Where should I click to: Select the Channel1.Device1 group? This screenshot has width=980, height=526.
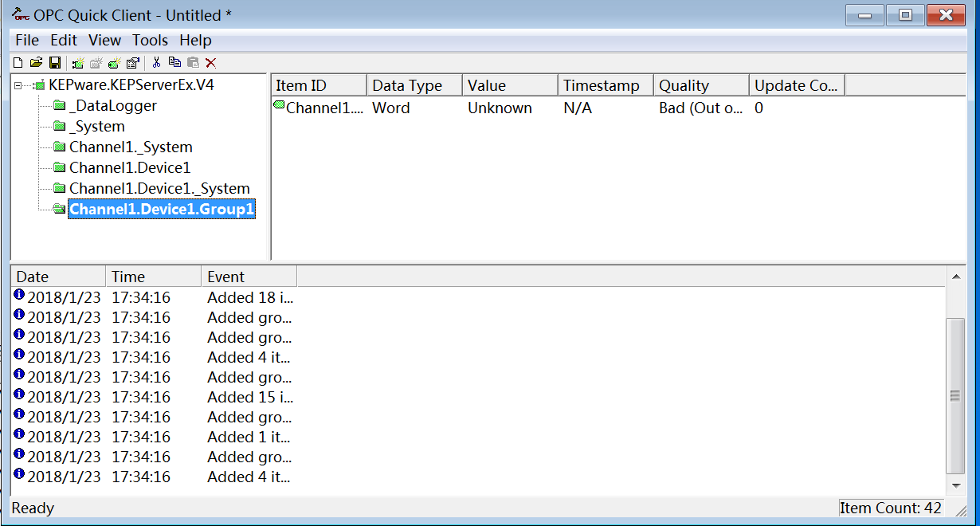coord(130,168)
